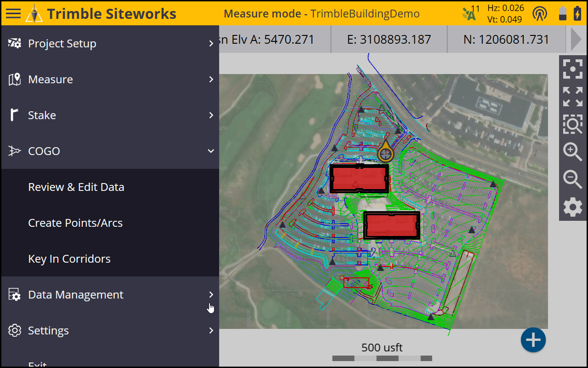Click the Settings gear icon in menu

(15, 330)
